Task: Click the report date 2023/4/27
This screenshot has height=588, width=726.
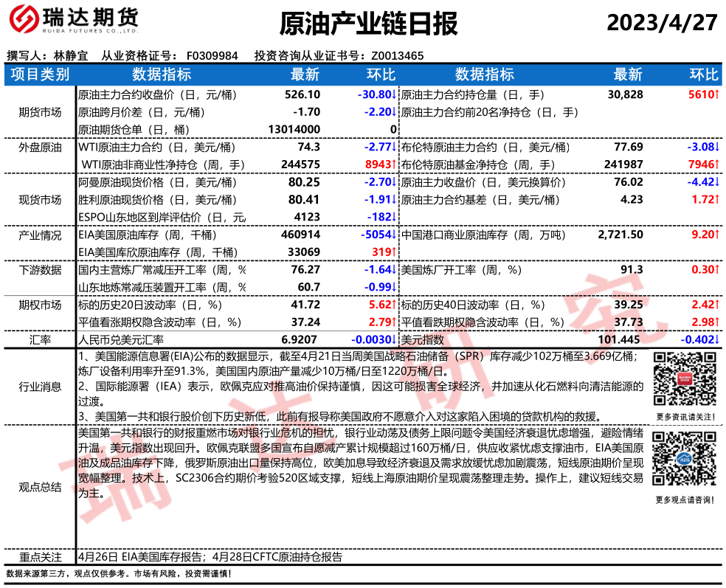Action: coord(661,23)
